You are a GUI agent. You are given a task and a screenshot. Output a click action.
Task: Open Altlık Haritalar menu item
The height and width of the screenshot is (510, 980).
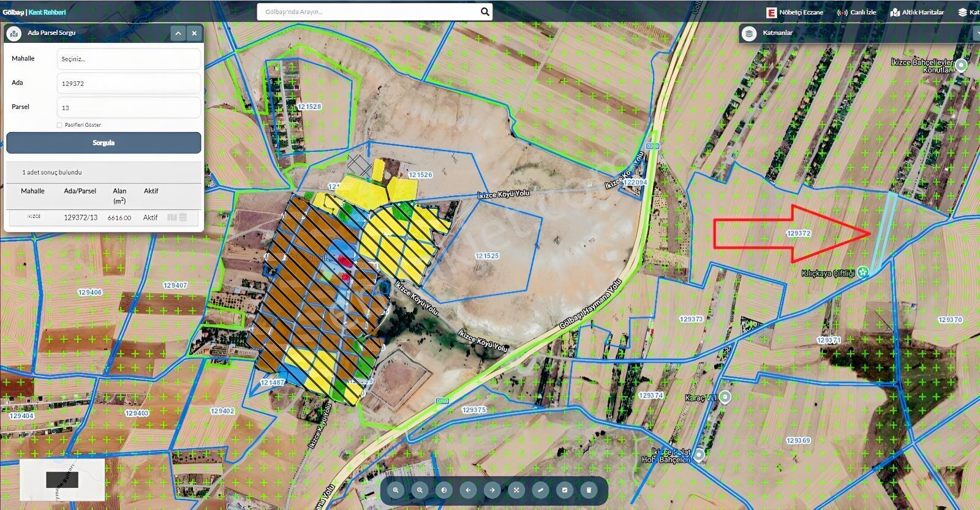(917, 12)
